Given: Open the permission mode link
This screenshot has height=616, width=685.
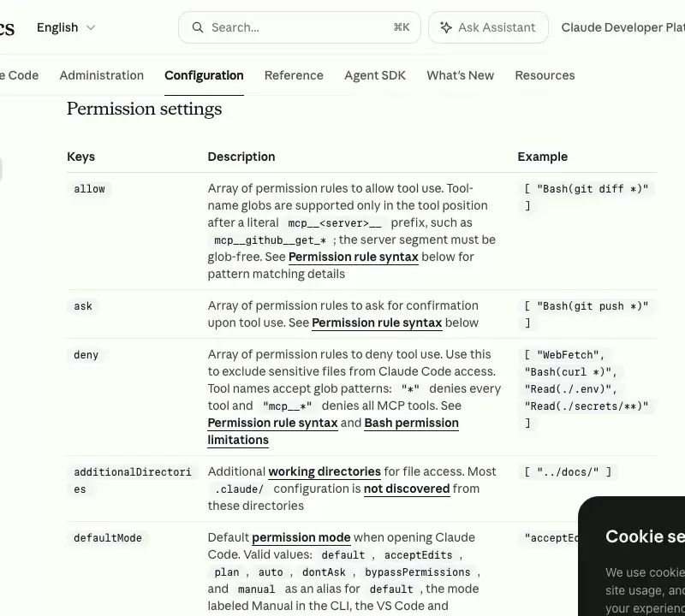Looking at the screenshot, I should click(301, 537).
